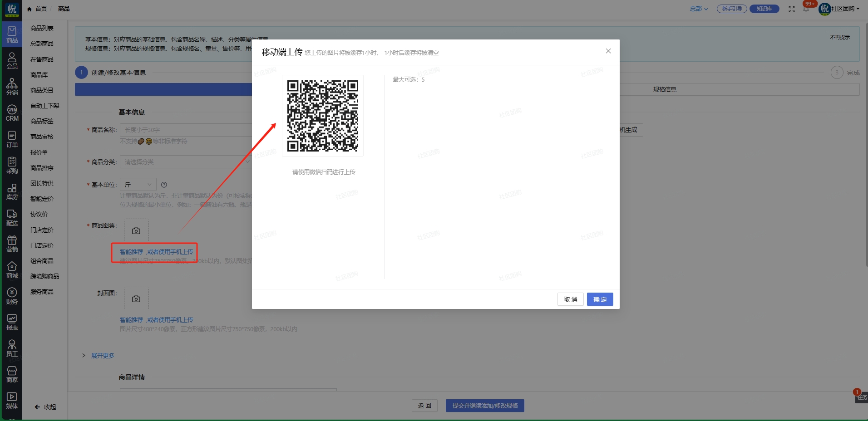Open the 任务 task floating button

click(x=861, y=397)
